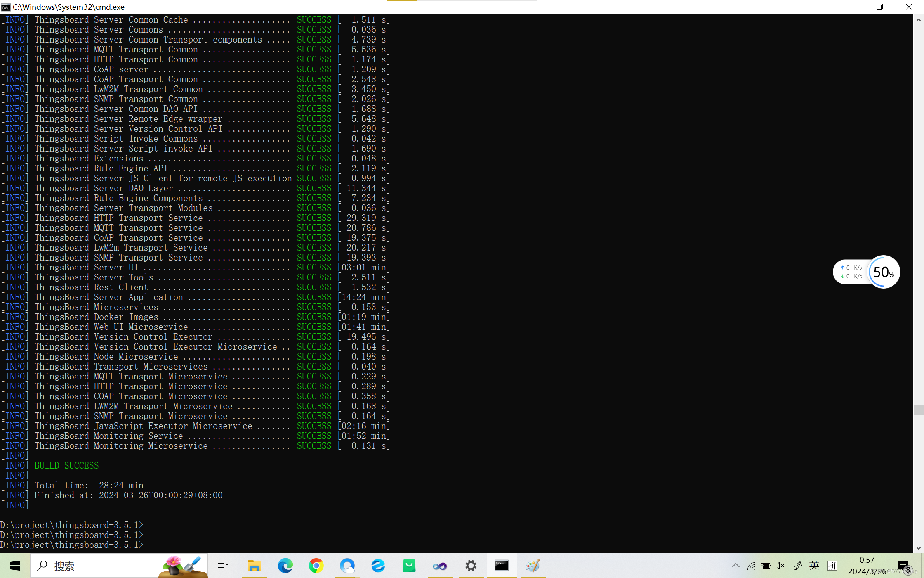924x578 pixels.
Task: Click 'ThingsBoard Monitoring Service' row text
Action: point(108,436)
